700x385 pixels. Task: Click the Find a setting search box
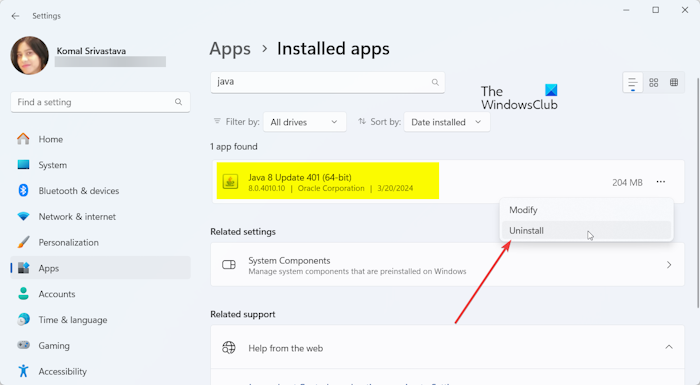(100, 102)
